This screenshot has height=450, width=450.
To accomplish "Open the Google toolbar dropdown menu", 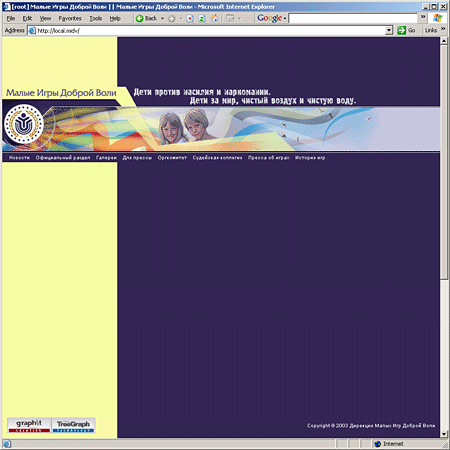I will [285, 19].
